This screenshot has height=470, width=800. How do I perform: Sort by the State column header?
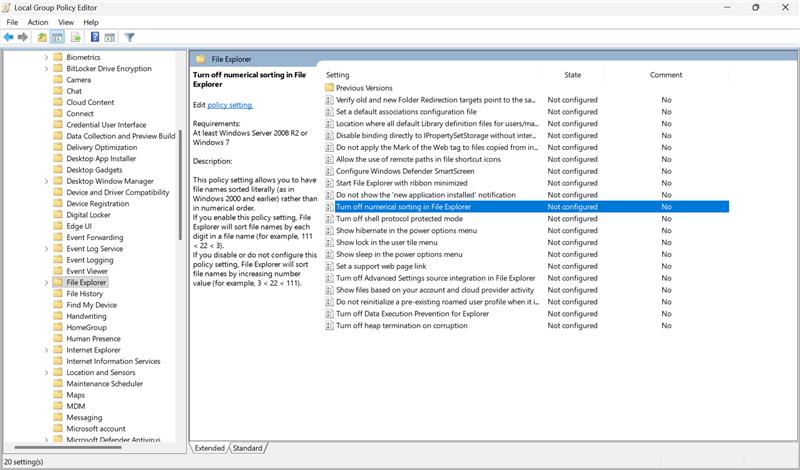(572, 75)
